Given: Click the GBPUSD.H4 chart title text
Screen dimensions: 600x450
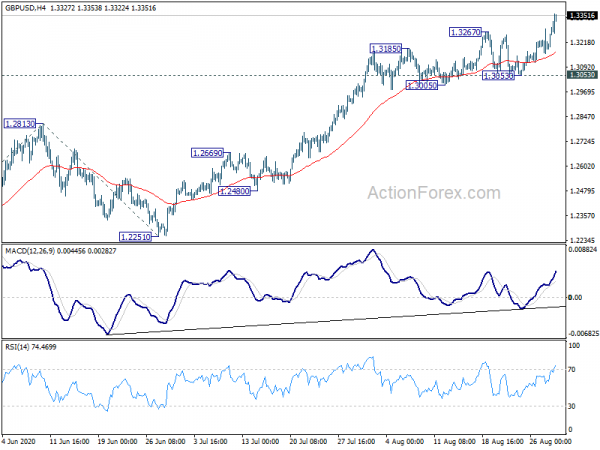Looking at the screenshot, I should pos(25,8).
